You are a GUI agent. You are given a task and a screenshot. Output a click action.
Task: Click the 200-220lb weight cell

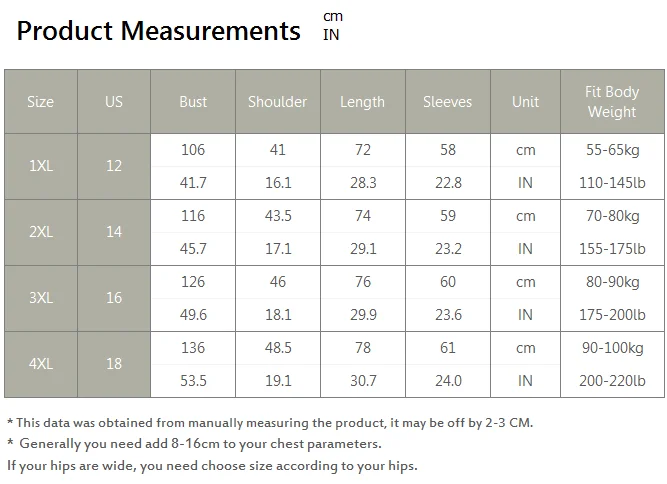click(x=613, y=381)
